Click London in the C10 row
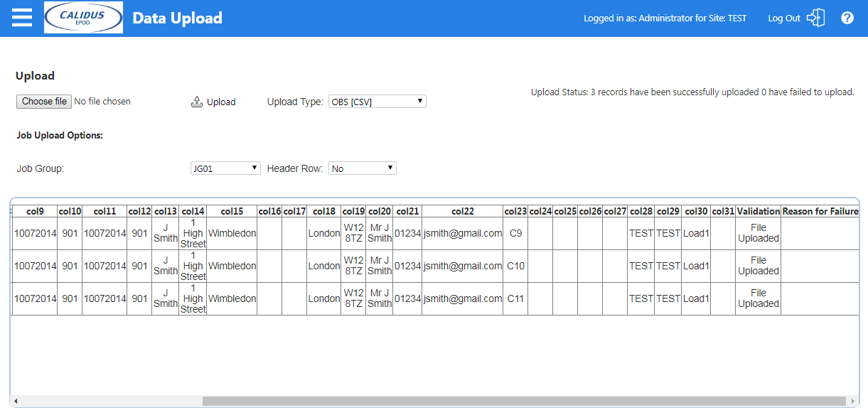Viewport: 868px width, 415px height. (323, 266)
